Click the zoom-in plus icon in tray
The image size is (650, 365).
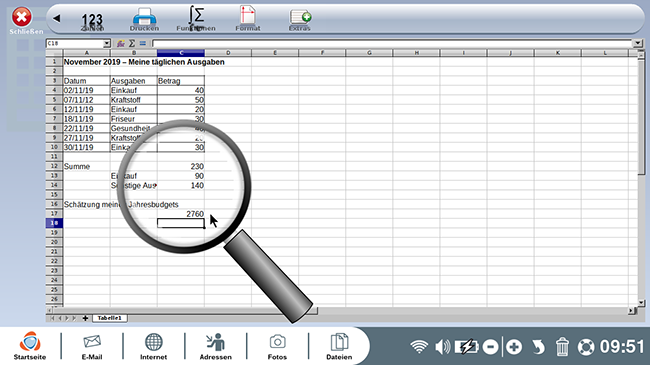(x=514, y=347)
